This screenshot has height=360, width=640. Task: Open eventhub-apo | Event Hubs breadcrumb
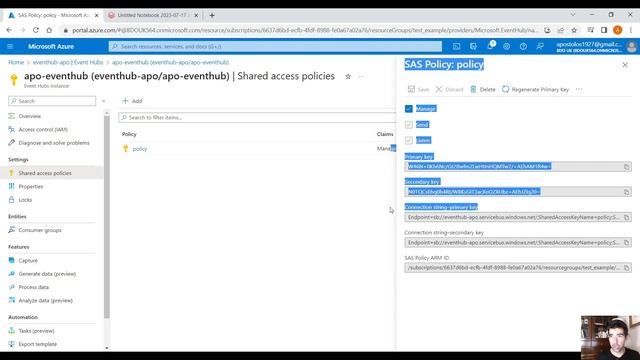(x=68, y=62)
